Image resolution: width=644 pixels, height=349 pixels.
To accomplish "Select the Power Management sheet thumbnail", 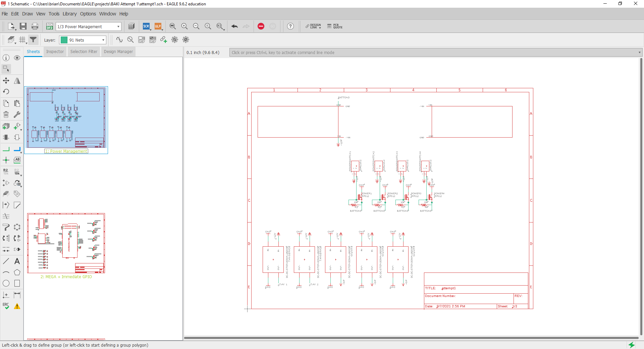I will tap(66, 120).
